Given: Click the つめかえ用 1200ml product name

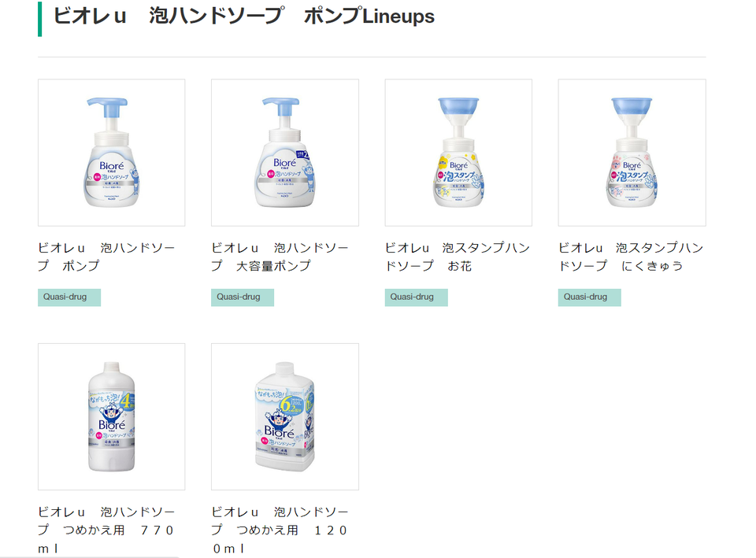Looking at the screenshot, I should point(280,530).
